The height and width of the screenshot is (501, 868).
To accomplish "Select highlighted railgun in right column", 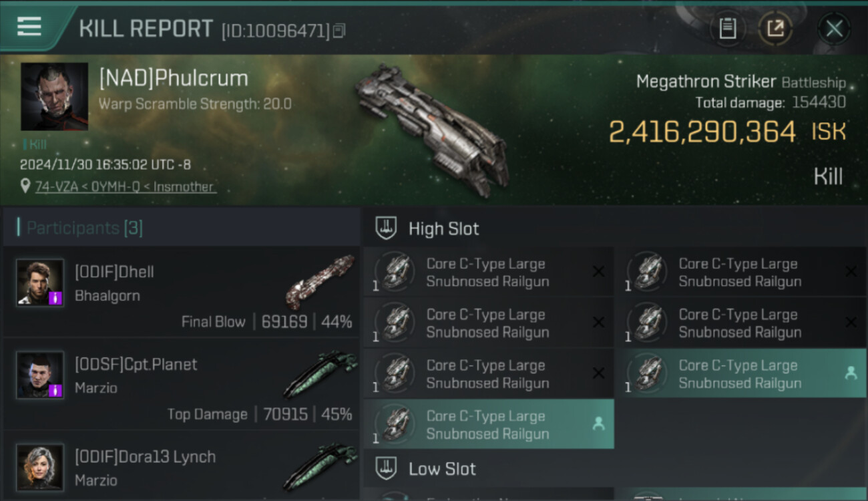I will [x=740, y=374].
